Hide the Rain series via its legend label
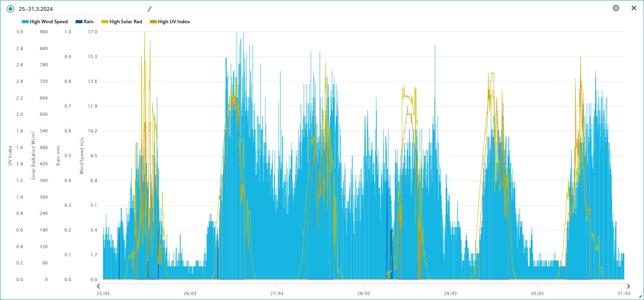644x300 pixels. click(x=89, y=22)
